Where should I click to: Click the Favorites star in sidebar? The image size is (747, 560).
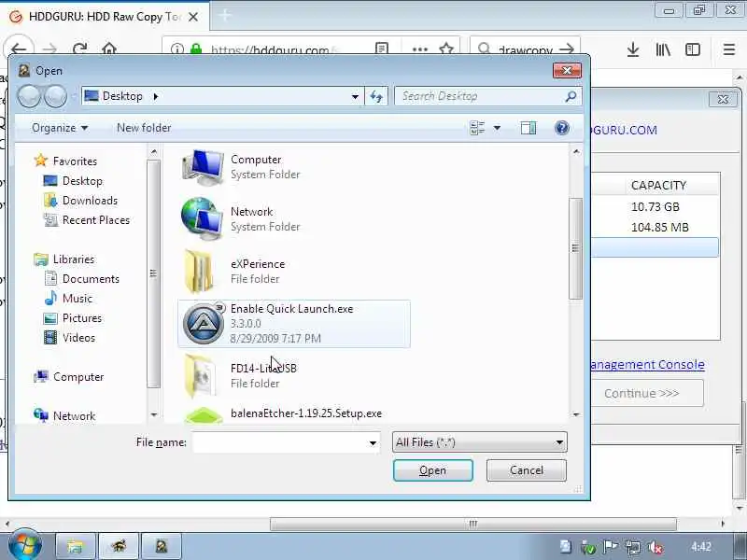[41, 161]
